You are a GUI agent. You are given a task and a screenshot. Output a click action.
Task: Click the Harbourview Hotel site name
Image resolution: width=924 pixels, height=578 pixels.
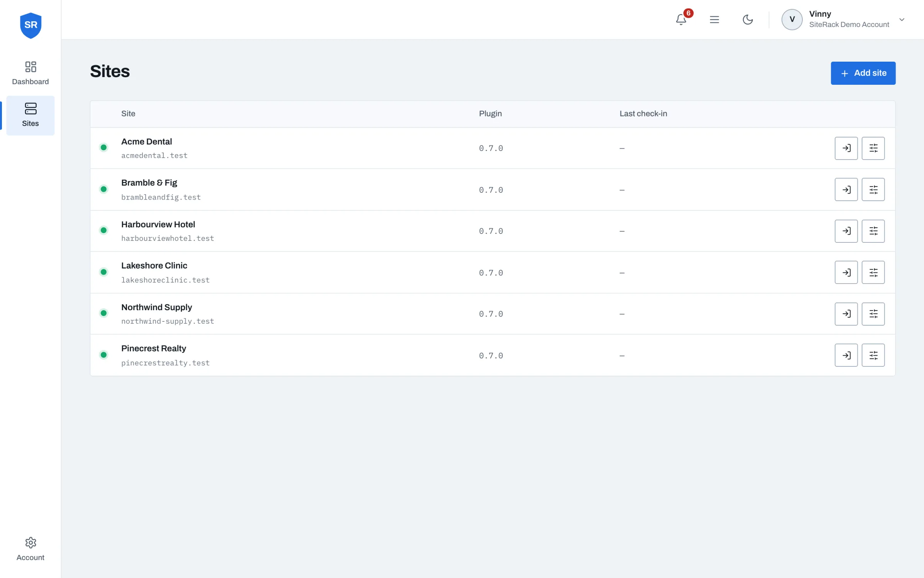click(158, 224)
